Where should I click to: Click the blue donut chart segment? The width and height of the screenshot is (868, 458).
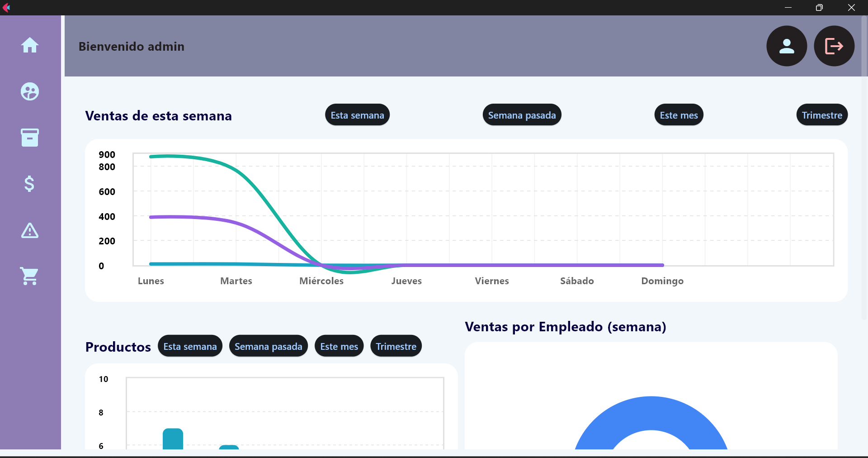click(651, 414)
